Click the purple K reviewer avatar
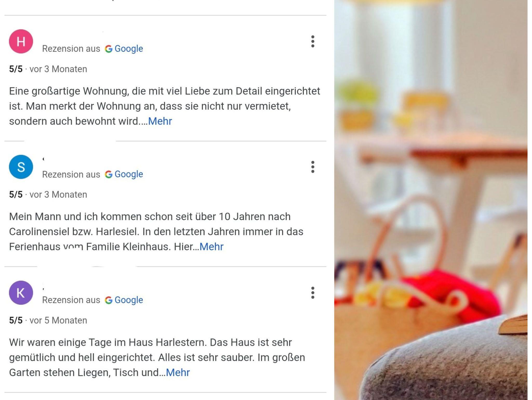532x400 pixels. click(21, 293)
